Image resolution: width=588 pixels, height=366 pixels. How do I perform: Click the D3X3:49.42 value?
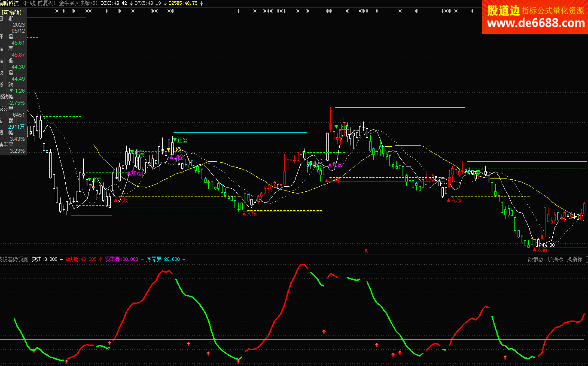point(114,3)
